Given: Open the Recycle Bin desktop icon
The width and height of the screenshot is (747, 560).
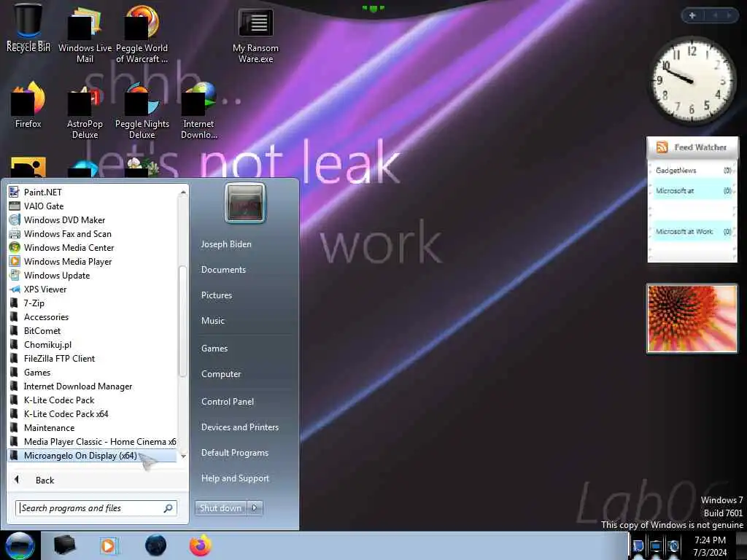Looking at the screenshot, I should 28,27.
